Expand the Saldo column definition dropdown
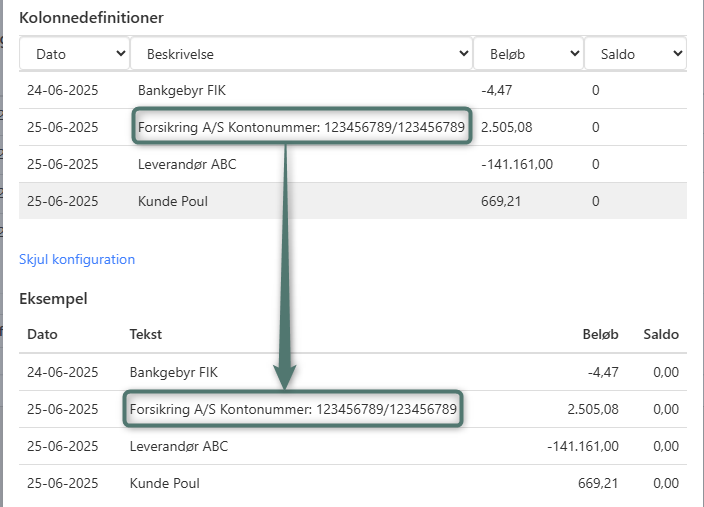This screenshot has height=507, width=704. click(x=635, y=54)
